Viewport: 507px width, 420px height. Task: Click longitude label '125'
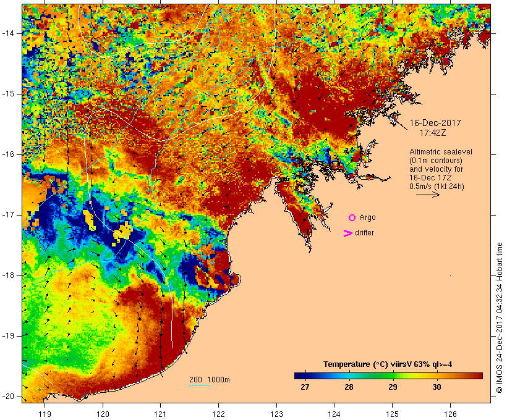[x=392, y=414]
